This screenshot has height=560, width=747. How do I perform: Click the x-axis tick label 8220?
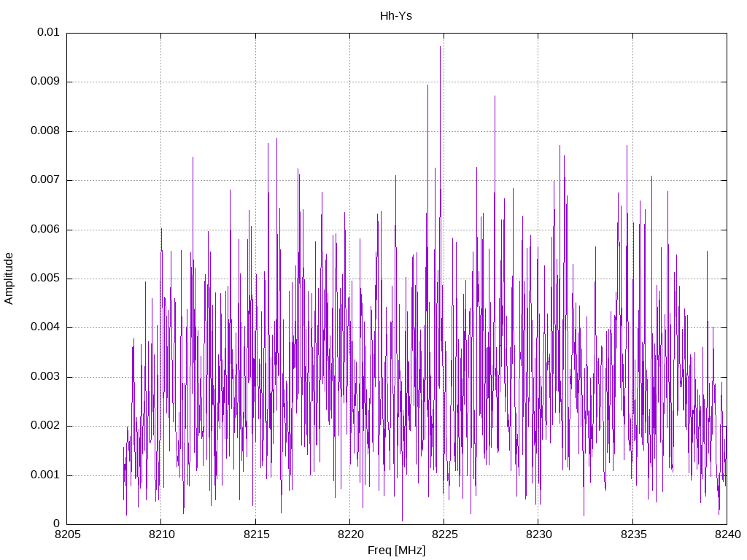point(350,534)
